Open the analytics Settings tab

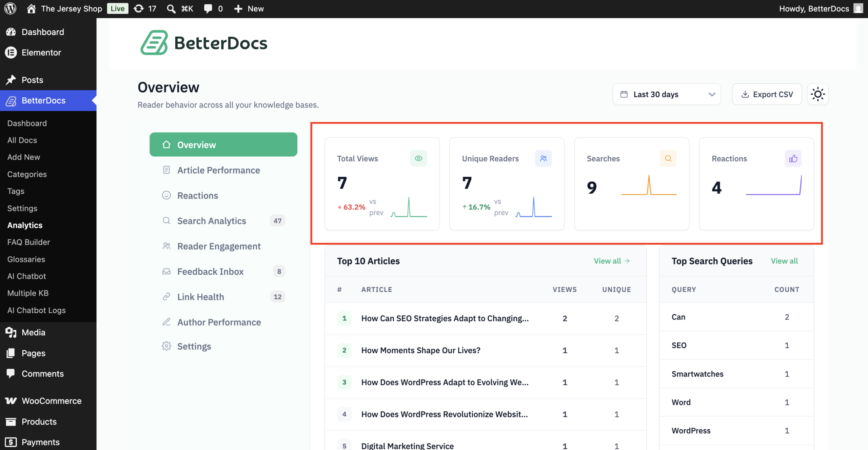tap(223, 346)
